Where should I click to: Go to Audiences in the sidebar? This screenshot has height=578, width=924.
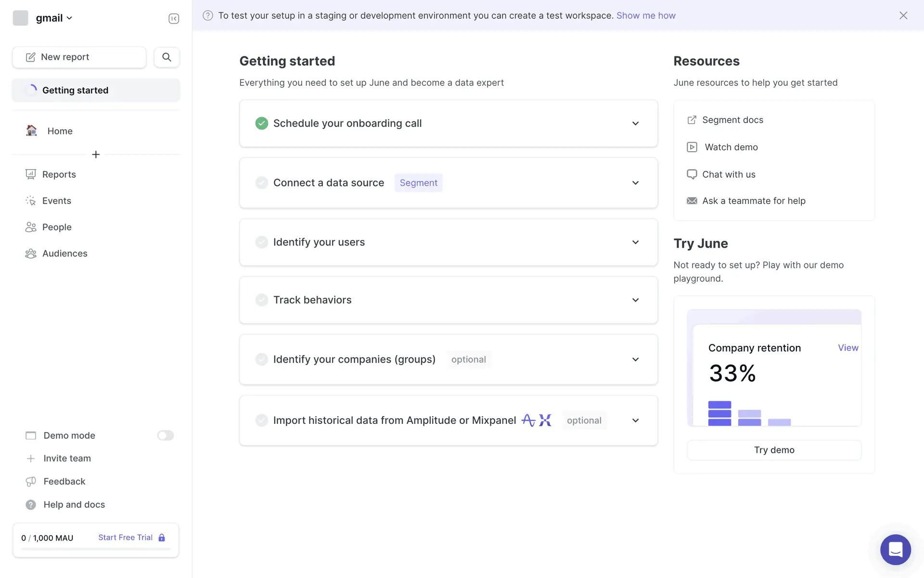[64, 253]
